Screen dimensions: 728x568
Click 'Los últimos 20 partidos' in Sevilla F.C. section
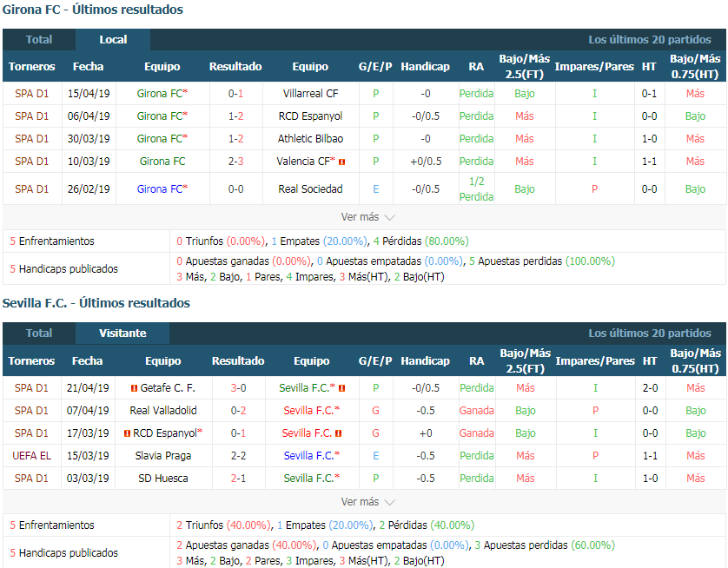tap(650, 334)
